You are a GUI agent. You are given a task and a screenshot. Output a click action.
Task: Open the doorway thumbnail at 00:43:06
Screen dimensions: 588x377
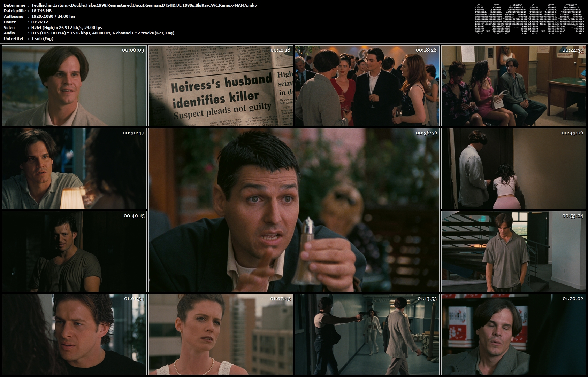(x=513, y=168)
